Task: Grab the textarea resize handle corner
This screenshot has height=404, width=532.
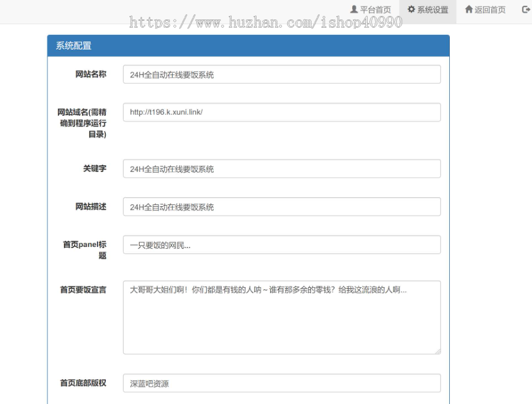Action: click(x=437, y=351)
